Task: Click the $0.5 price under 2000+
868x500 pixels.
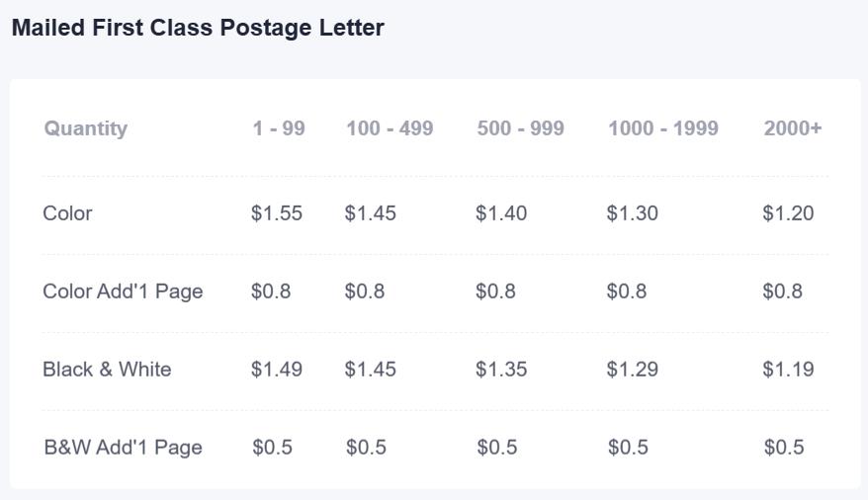Action: (x=784, y=448)
